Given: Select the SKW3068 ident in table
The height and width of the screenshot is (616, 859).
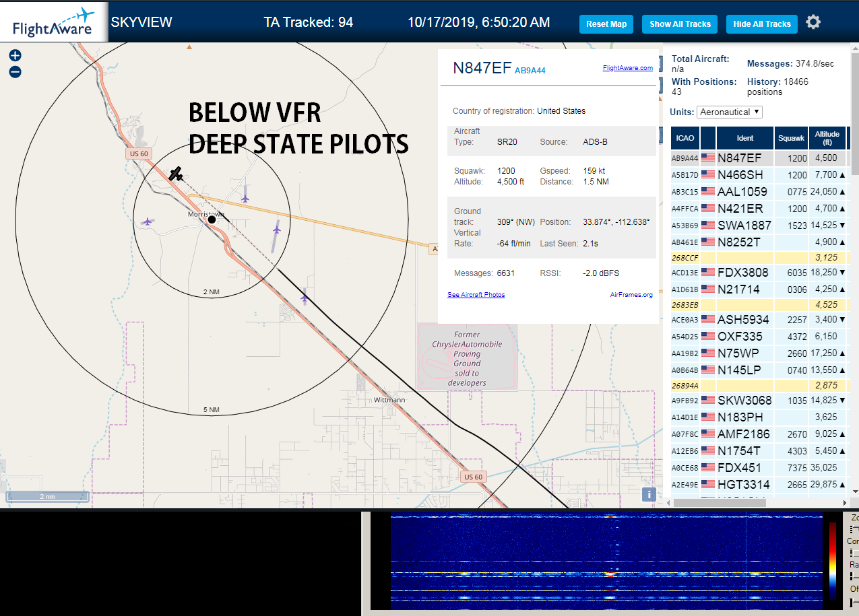Looking at the screenshot, I should [744, 401].
